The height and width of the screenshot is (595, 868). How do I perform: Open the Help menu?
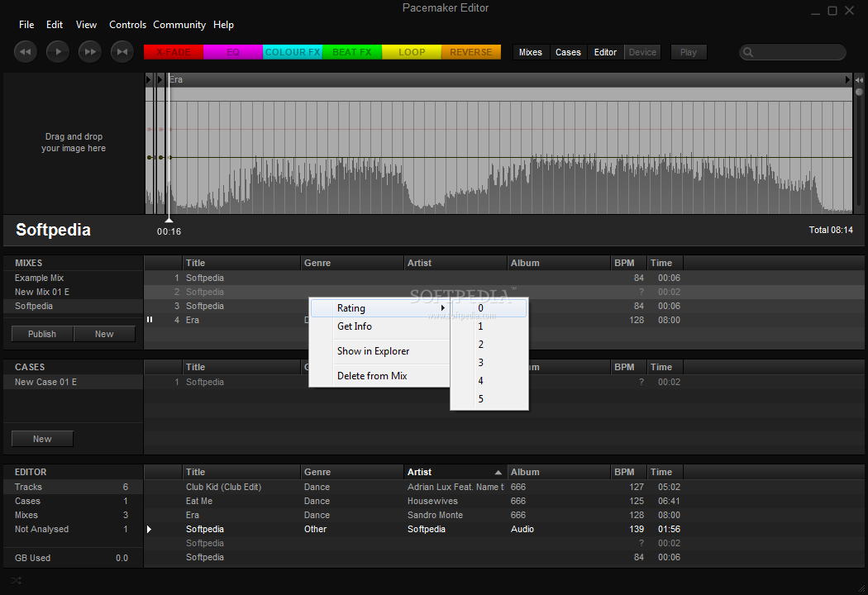[223, 24]
